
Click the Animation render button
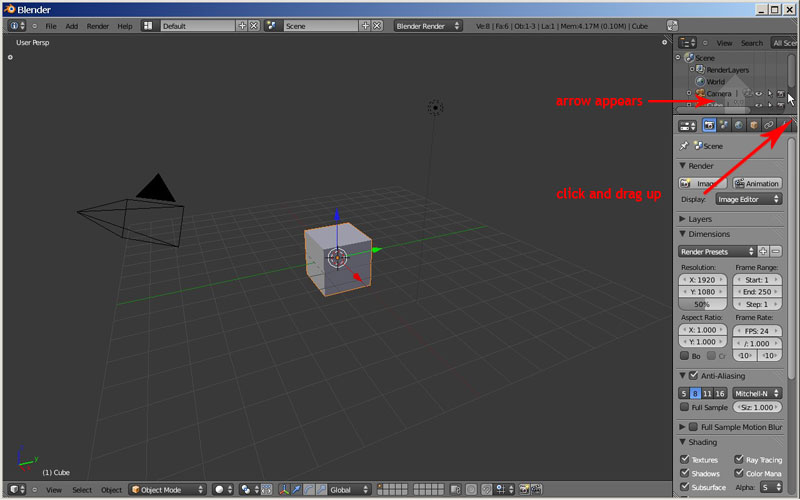pos(757,183)
